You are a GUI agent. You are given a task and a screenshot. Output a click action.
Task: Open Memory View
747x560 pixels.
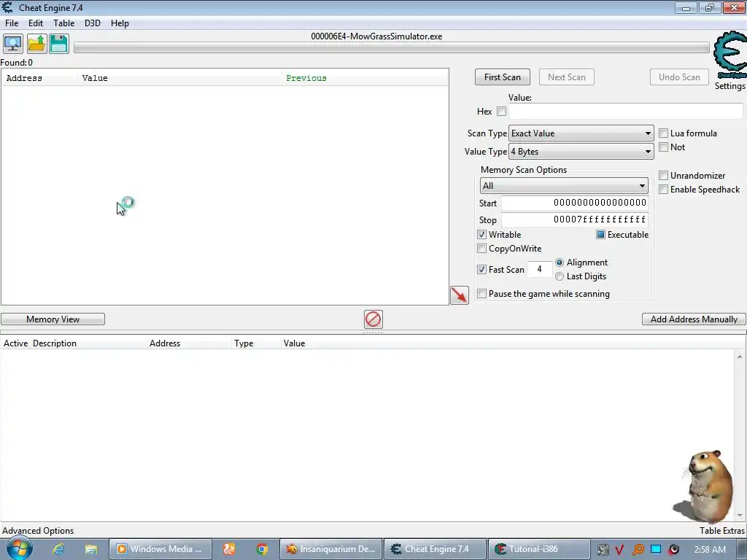point(53,319)
